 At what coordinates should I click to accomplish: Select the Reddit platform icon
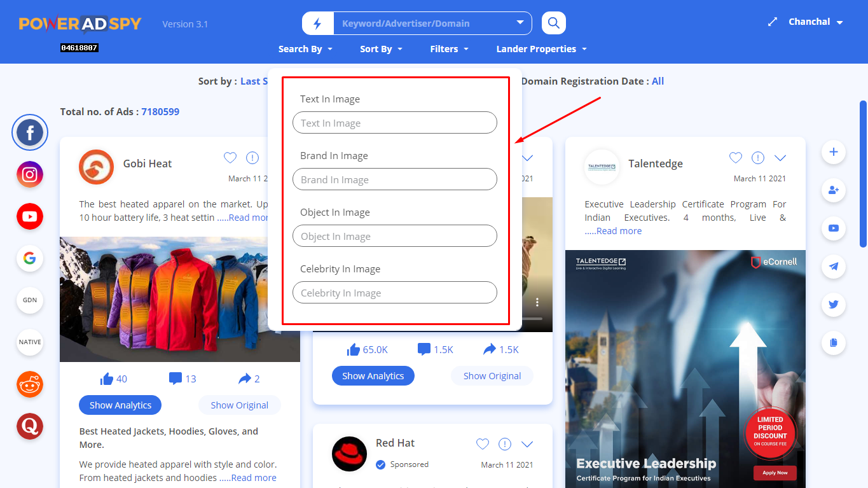(x=30, y=384)
